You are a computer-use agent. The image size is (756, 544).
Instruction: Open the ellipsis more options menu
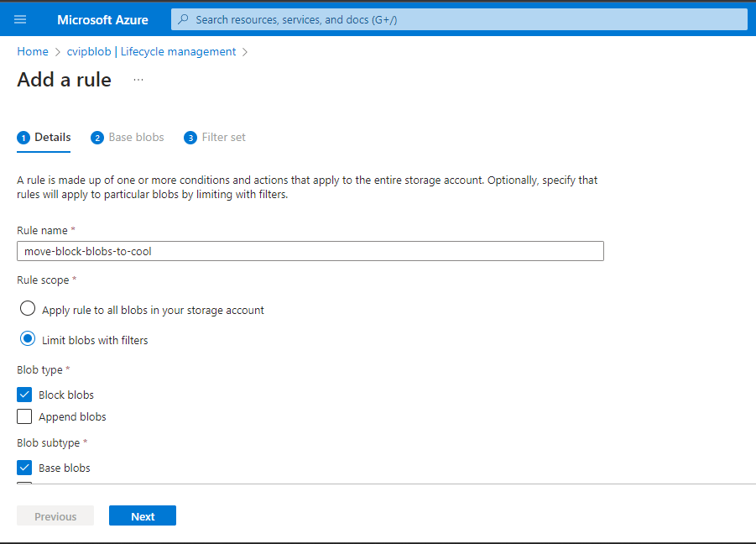pyautogui.click(x=138, y=80)
